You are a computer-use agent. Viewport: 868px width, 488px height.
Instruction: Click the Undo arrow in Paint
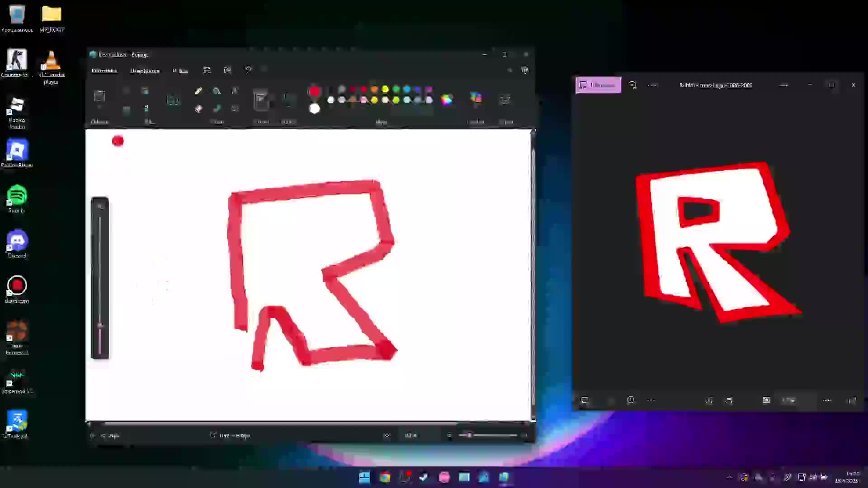pyautogui.click(x=248, y=70)
